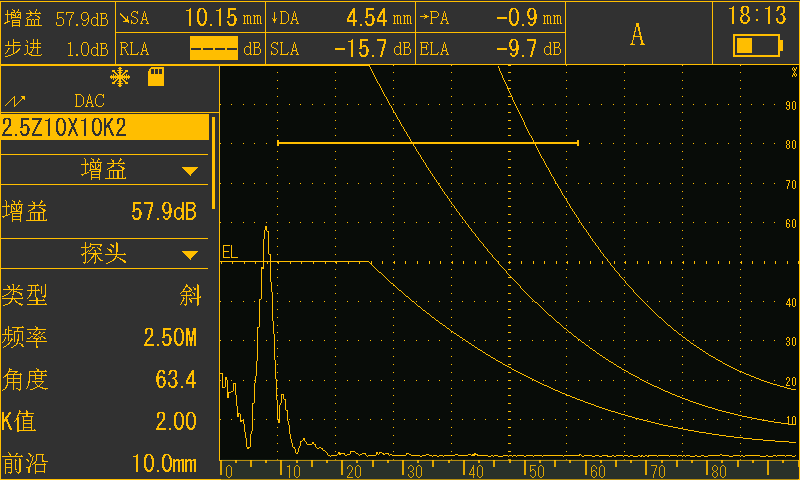Expand the 增益 section dropdown arrow

tap(190, 171)
